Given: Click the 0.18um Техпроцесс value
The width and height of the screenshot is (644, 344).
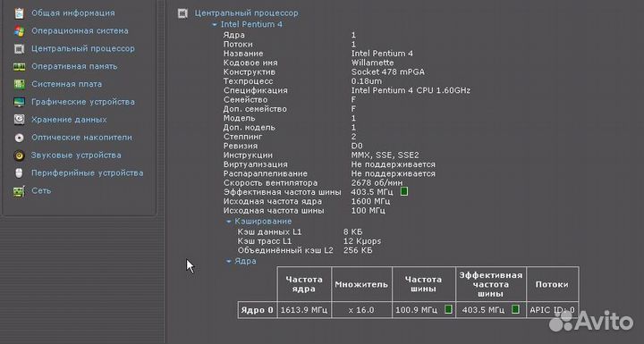Looking at the screenshot, I should (x=367, y=81).
